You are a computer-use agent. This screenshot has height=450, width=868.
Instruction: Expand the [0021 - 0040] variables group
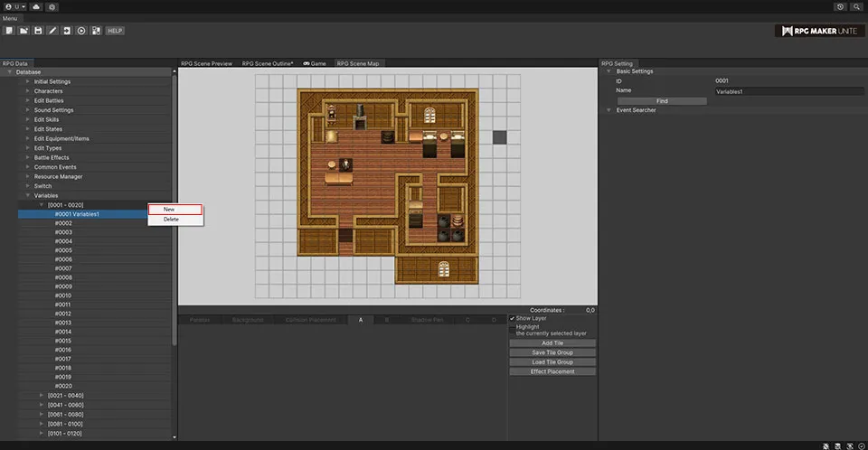tap(42, 395)
